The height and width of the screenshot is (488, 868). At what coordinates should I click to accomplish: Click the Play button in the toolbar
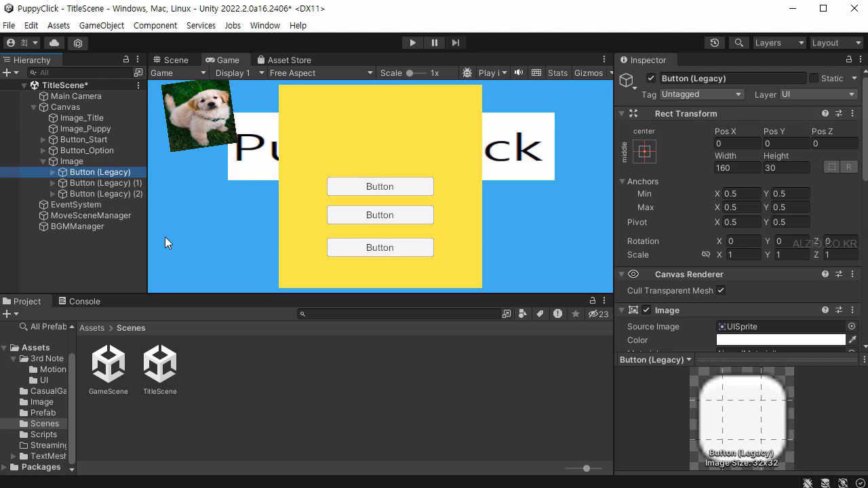pos(412,43)
